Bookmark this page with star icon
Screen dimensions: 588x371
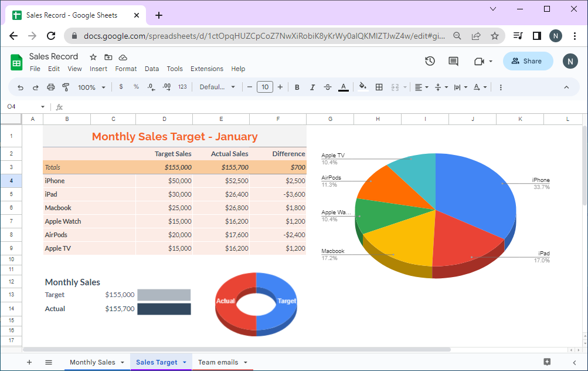(495, 36)
